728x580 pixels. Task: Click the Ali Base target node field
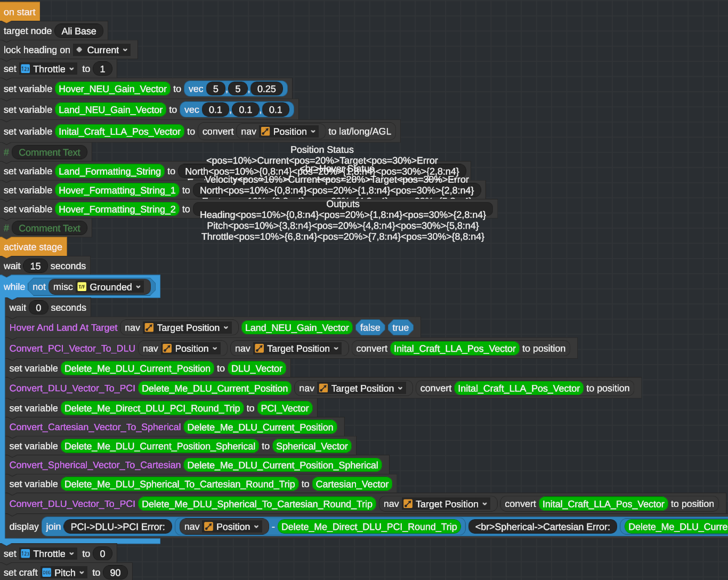79,31
